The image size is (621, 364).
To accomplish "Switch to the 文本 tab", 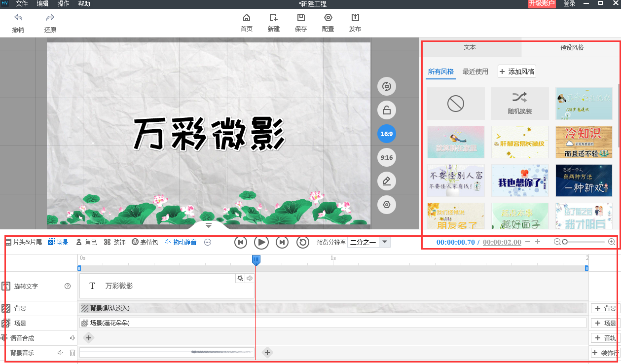I will (470, 48).
